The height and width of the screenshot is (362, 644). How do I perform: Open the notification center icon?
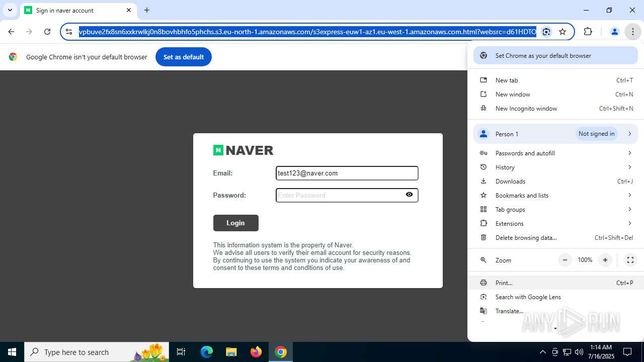[x=627, y=352]
